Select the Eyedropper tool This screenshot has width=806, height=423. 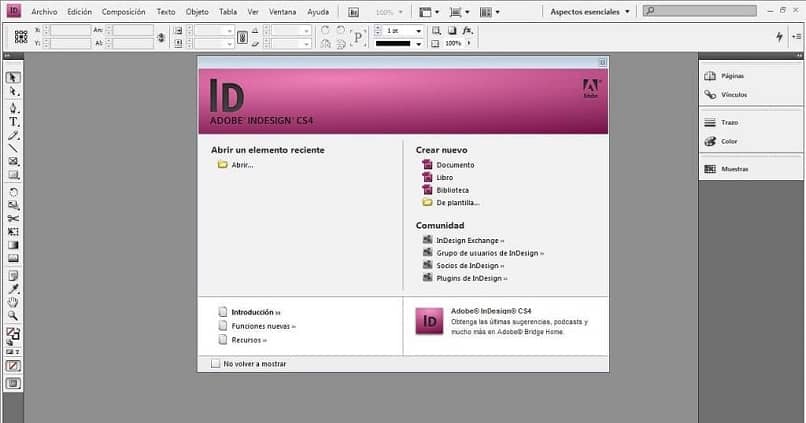coord(13,289)
